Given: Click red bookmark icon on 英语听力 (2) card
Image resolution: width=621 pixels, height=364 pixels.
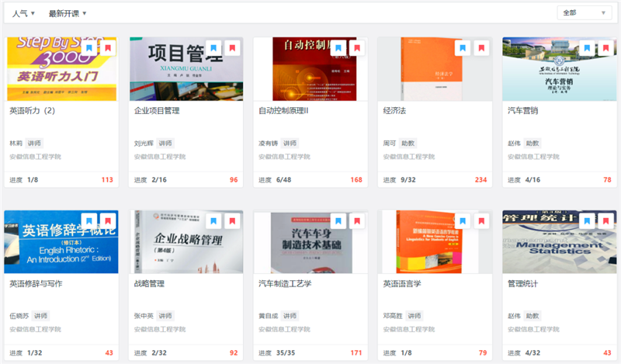Looking at the screenshot, I should (x=108, y=48).
